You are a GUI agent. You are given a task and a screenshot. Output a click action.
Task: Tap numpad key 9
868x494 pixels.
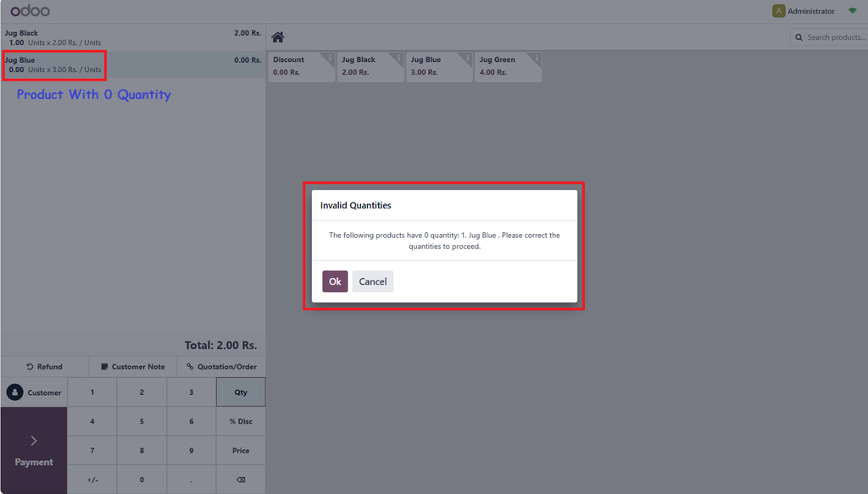click(191, 450)
